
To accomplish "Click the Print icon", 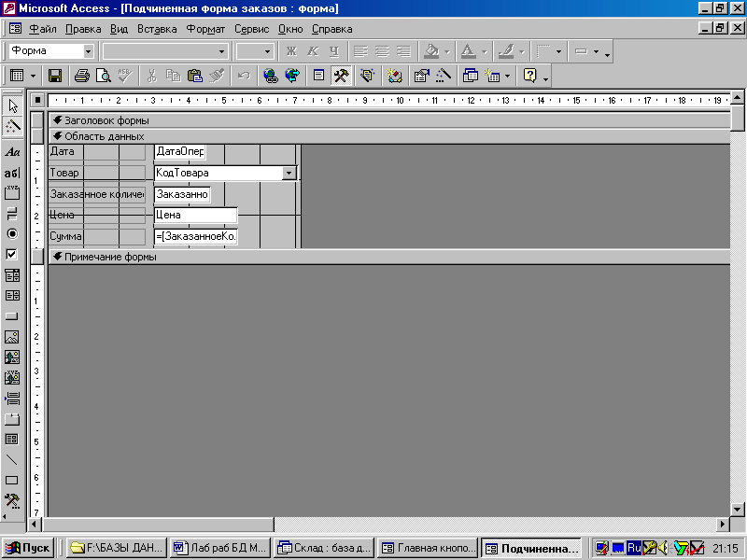I will pos(82,76).
